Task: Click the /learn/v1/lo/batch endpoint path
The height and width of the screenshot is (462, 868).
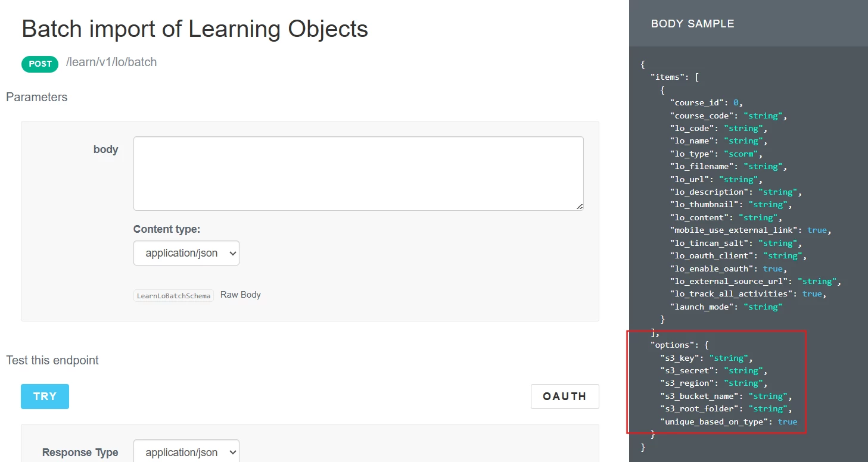Action: (111, 63)
